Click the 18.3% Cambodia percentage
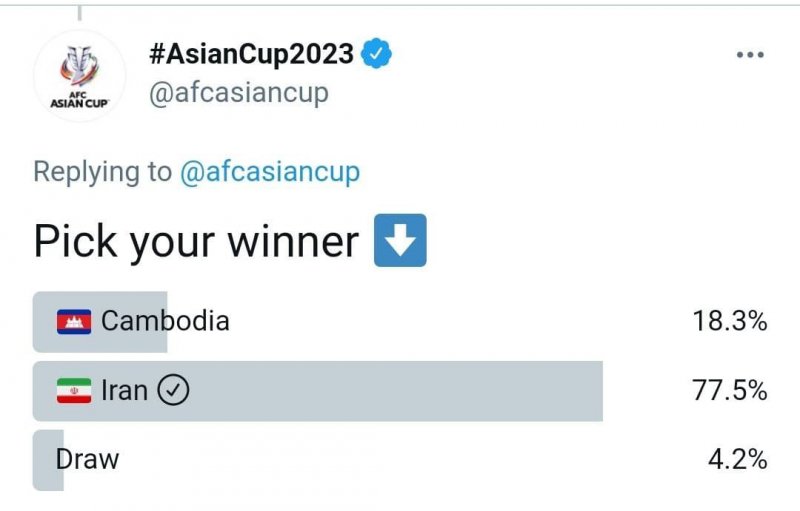 [x=730, y=321]
